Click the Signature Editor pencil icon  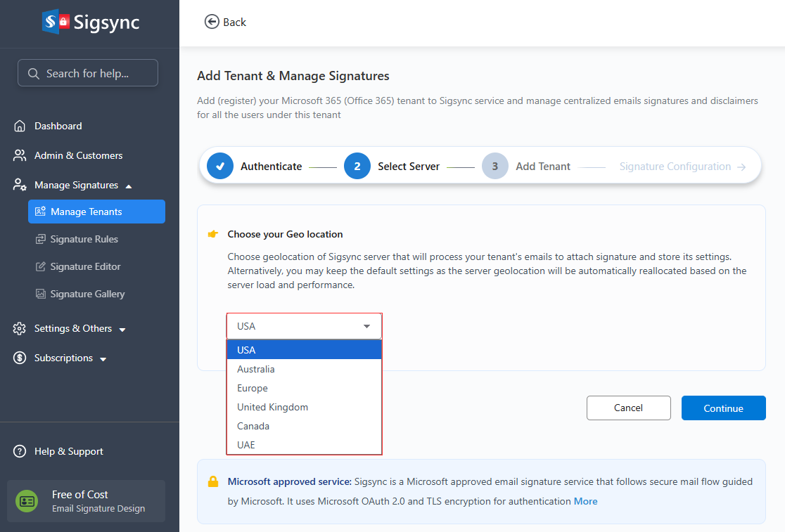(x=41, y=266)
